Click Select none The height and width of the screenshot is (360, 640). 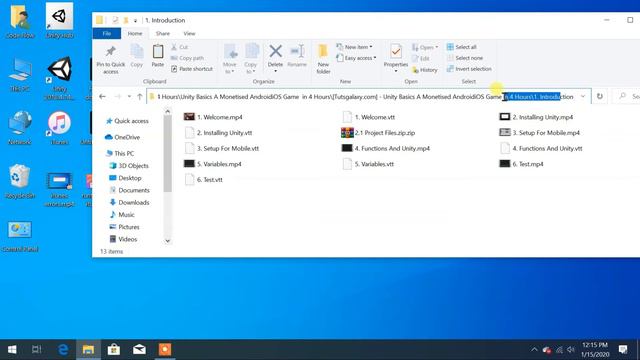(465, 58)
